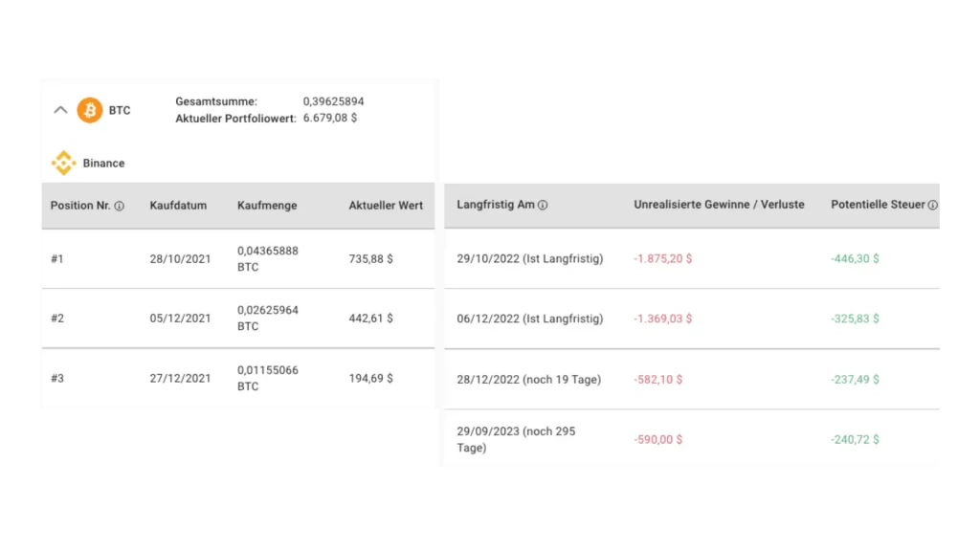Select position #3 row

tap(57, 379)
